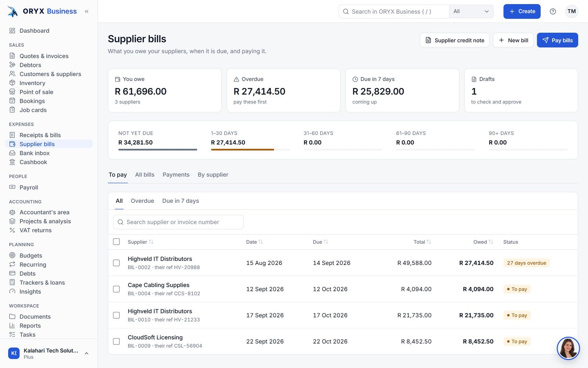Screen dimensions: 588x368
Task: Open the Bank inbox icon
Action: 12,153
